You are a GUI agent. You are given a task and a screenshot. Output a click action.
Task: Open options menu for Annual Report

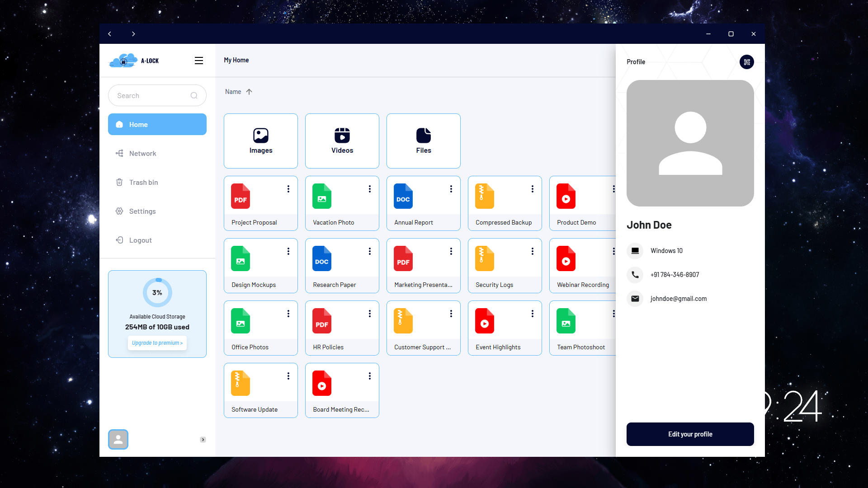click(x=451, y=189)
